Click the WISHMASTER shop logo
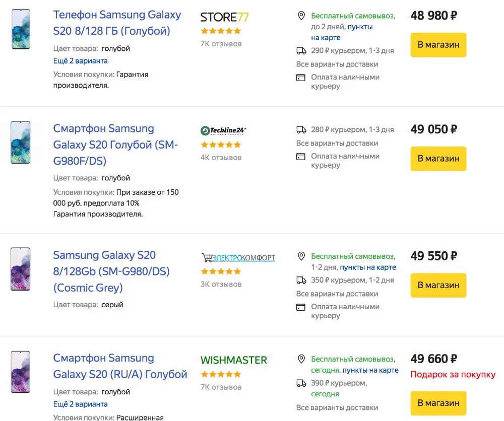Viewport: 504px width, 421px height. [x=234, y=360]
